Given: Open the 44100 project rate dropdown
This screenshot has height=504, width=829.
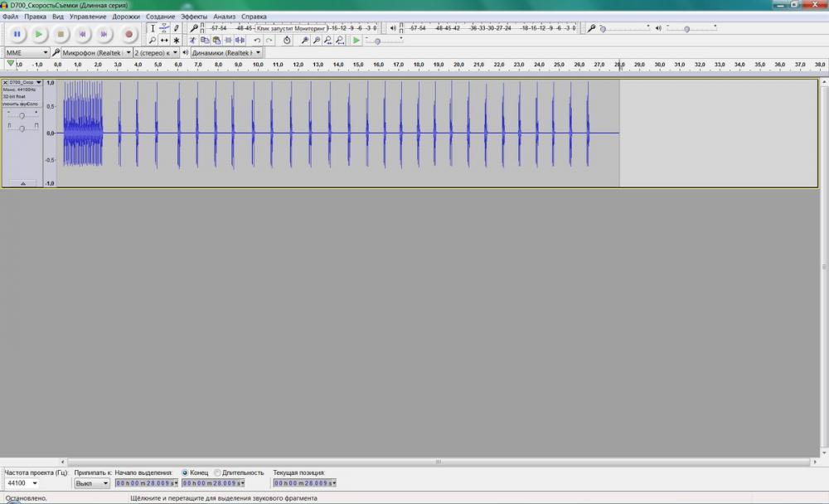Looking at the screenshot, I should [22, 483].
